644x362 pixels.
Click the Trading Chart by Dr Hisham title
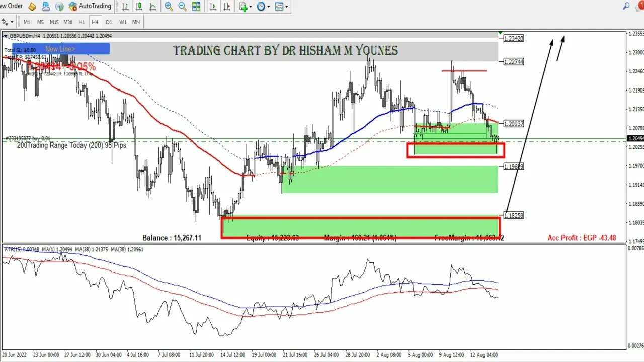(x=285, y=50)
